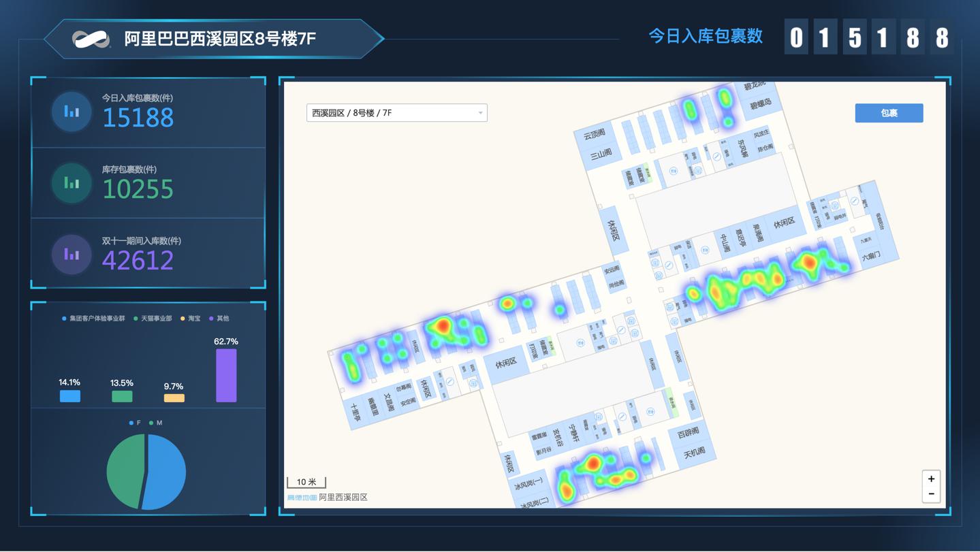Screen dimensions: 980x552
Task: Click the red heatmap hotspot near 冰风岗(一)
Action: (x=592, y=464)
